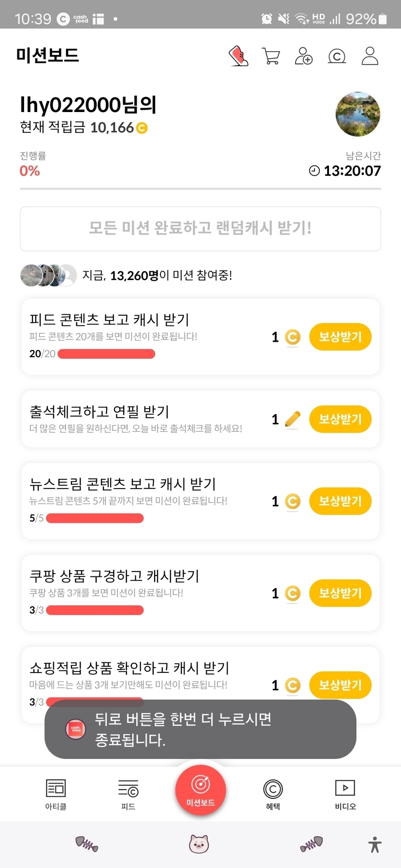The width and height of the screenshot is (401, 868).
Task: Switch to the 피드 tab
Action: (x=128, y=794)
